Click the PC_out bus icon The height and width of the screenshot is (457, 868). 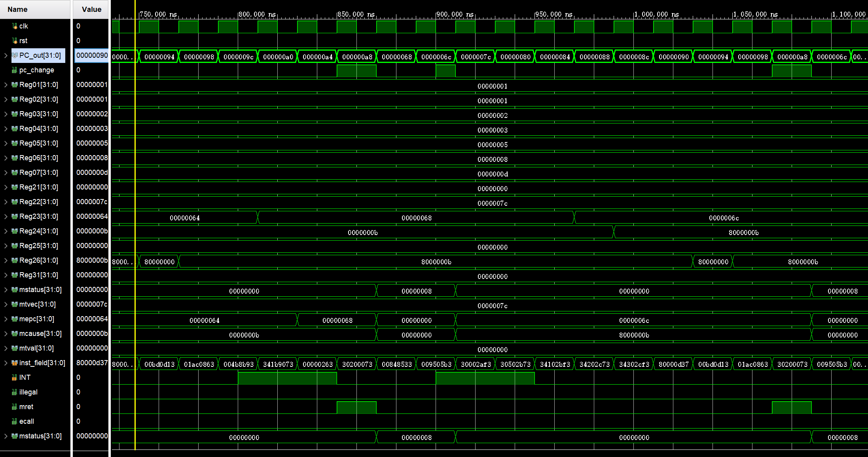15,55
